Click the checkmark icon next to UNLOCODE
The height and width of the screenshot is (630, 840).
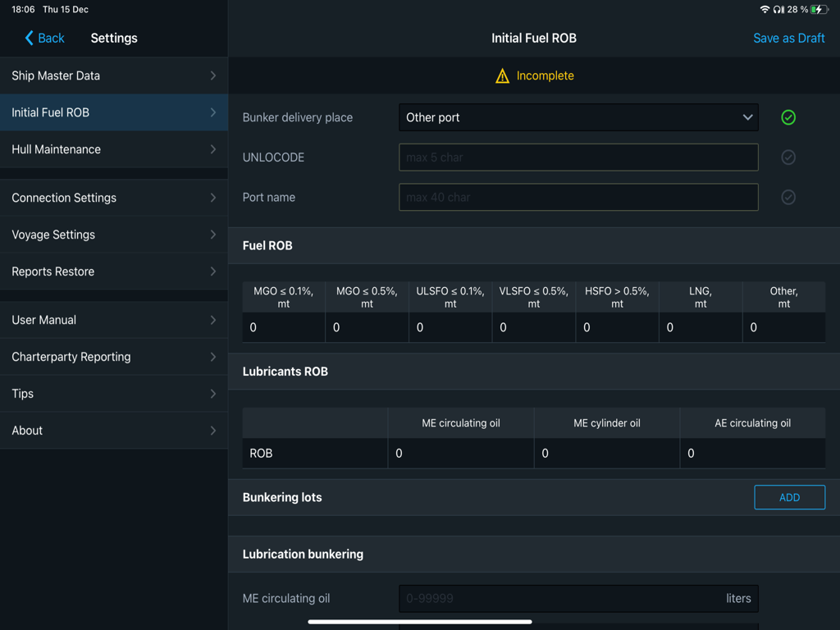pyautogui.click(x=787, y=157)
